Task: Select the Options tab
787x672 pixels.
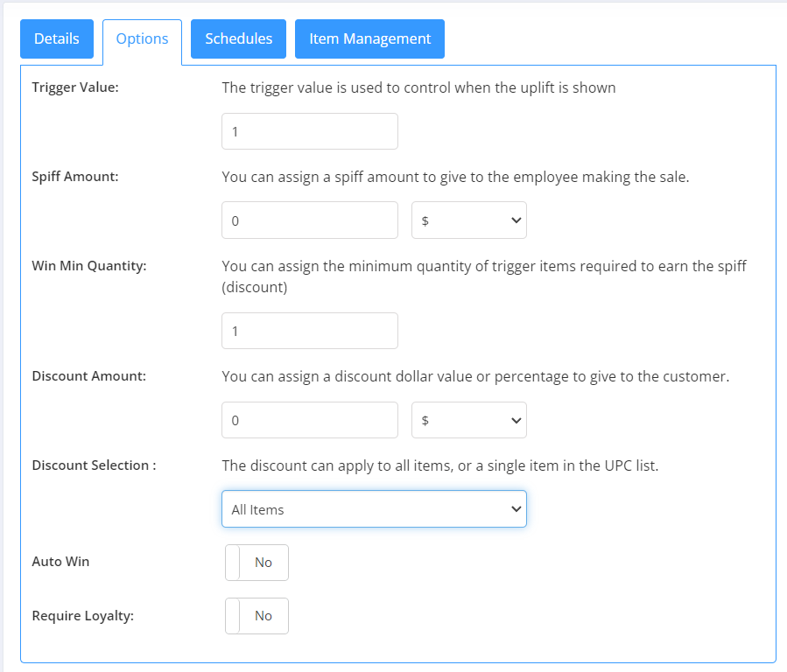Action: (142, 39)
